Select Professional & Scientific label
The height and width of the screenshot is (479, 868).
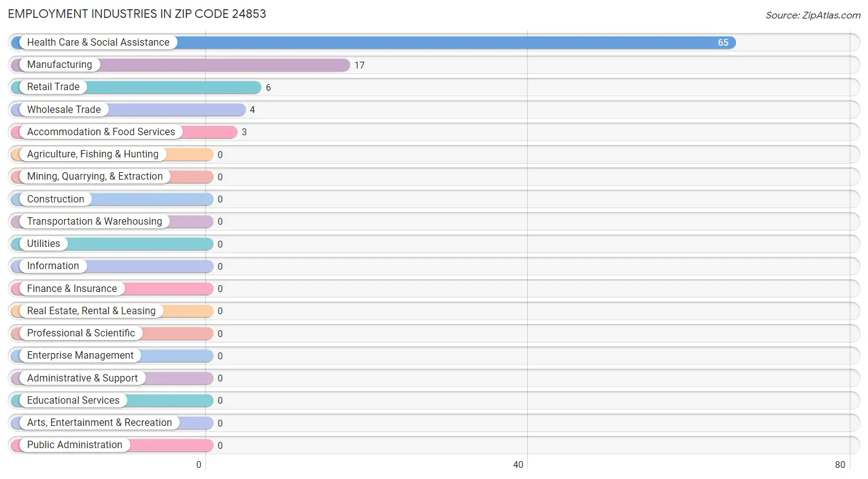coord(81,333)
